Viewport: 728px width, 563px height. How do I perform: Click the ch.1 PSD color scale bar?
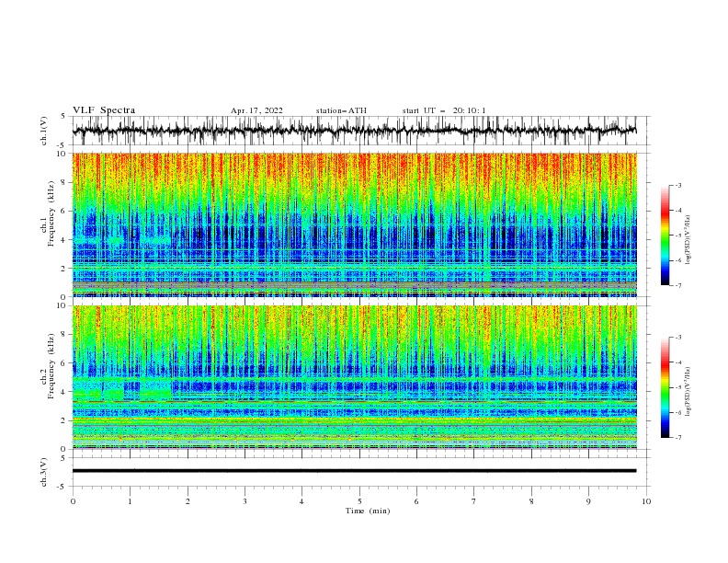(665, 236)
